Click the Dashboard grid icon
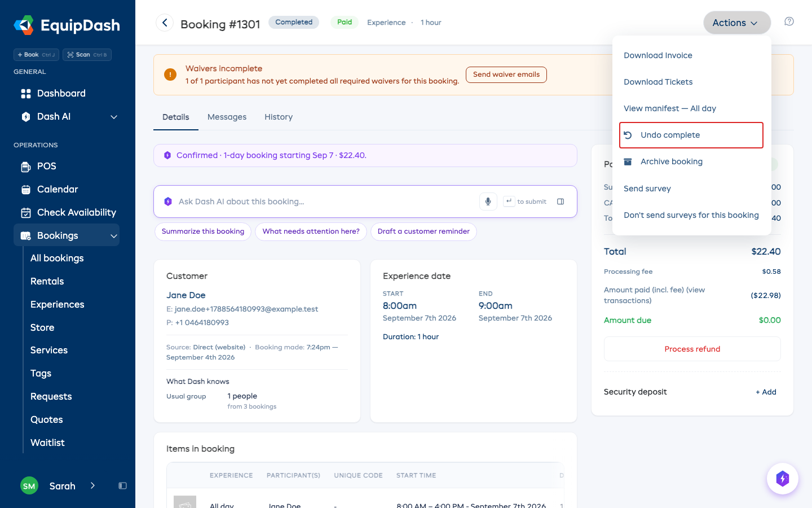 click(x=26, y=94)
